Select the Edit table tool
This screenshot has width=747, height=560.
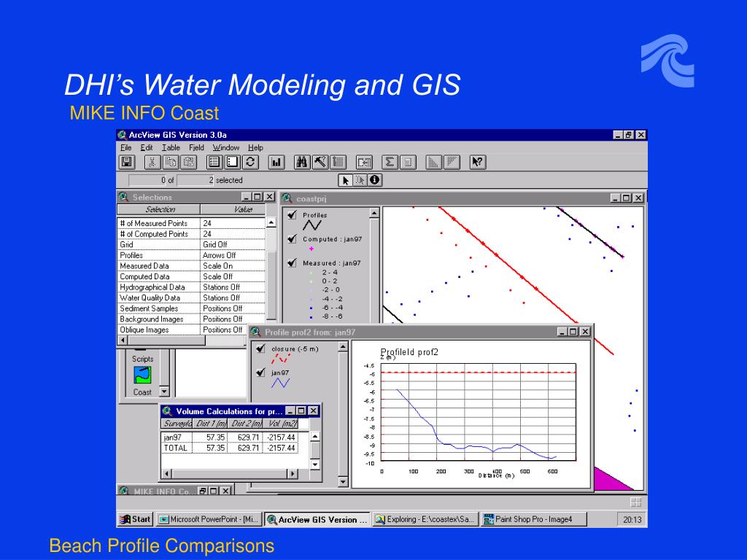click(x=360, y=181)
